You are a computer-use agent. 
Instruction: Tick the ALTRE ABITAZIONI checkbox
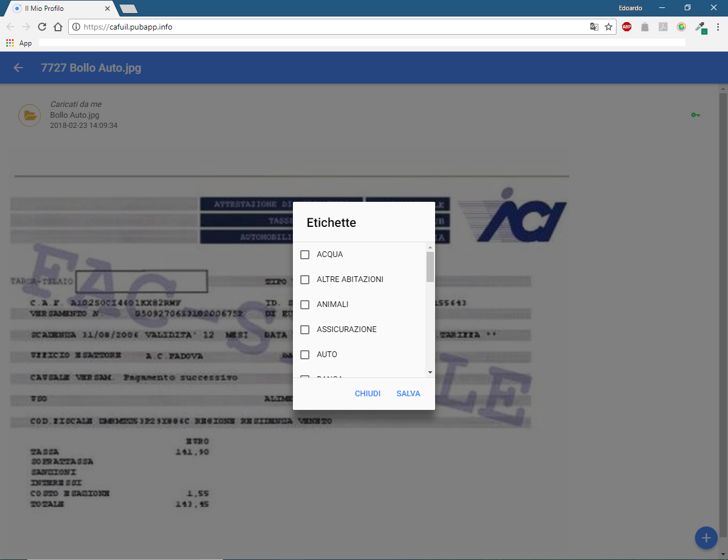[305, 280]
